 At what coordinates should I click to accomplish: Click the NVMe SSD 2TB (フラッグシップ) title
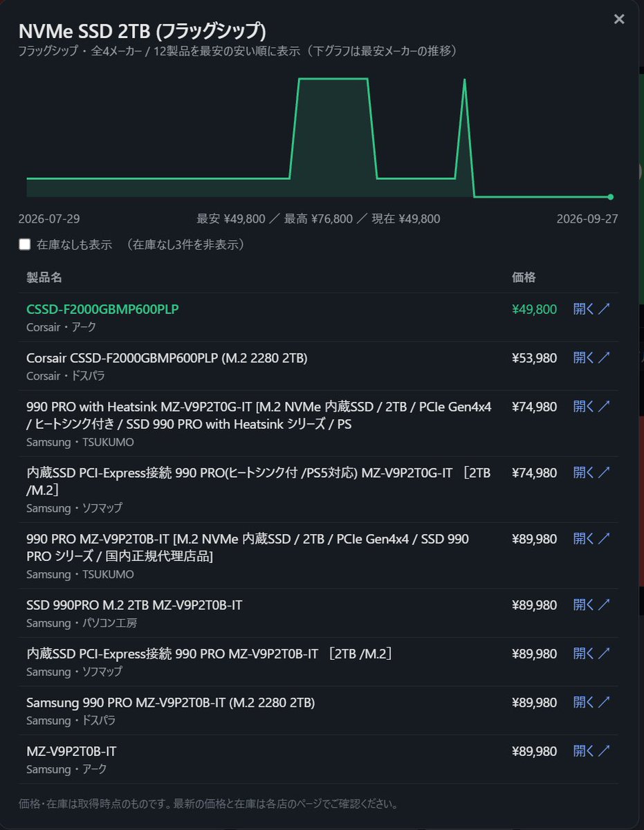click(x=142, y=32)
